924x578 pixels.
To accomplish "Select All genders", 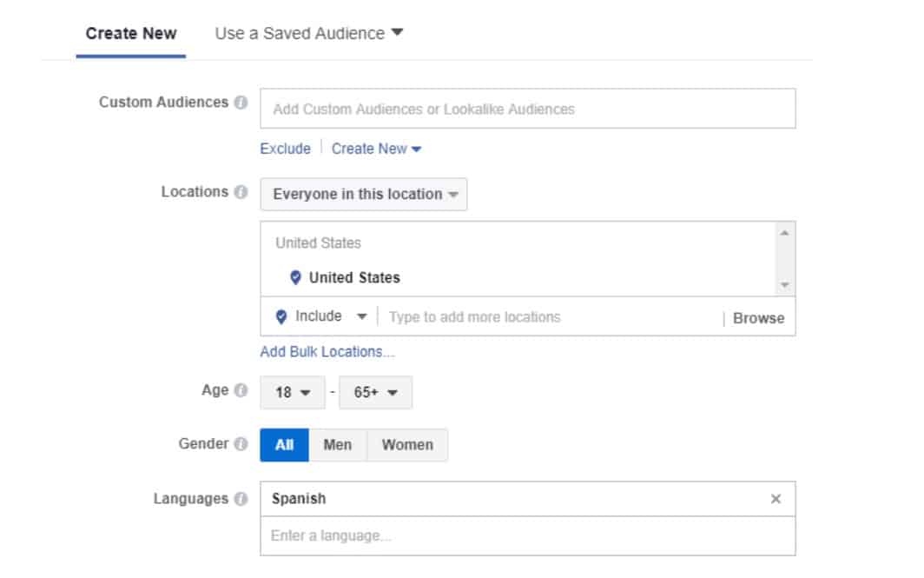I will [x=284, y=445].
